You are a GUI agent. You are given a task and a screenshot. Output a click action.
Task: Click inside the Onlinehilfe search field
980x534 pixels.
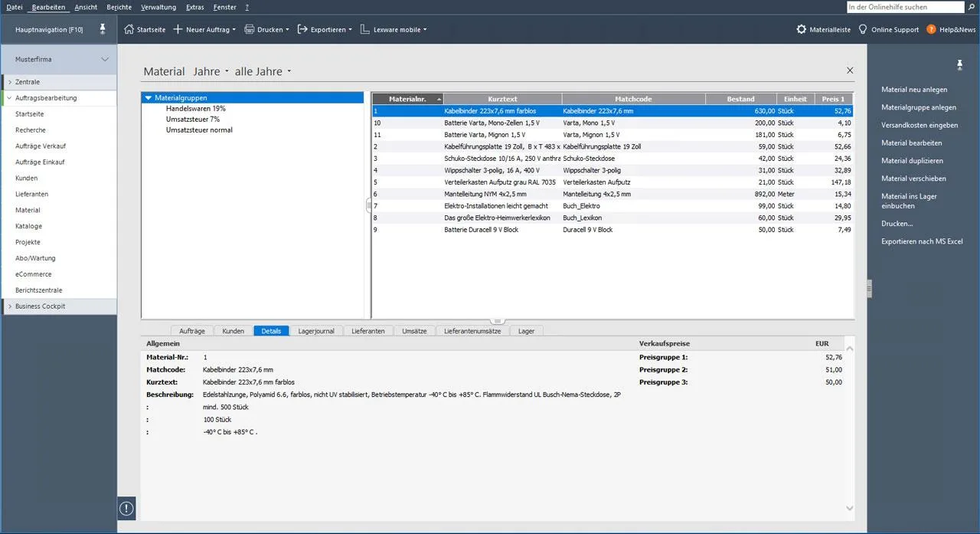point(906,7)
